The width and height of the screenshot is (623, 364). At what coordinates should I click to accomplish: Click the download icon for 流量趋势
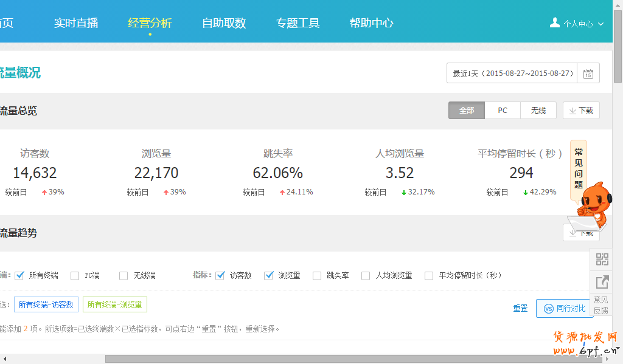pos(581,232)
